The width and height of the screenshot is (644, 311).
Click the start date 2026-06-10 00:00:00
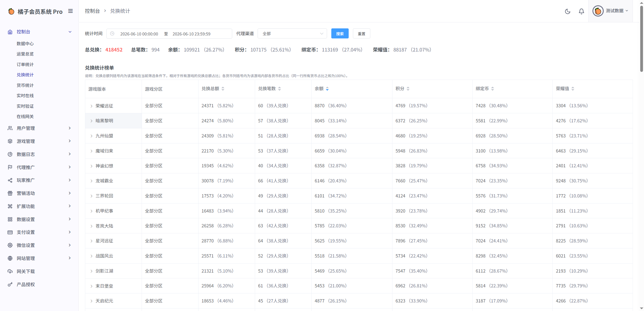click(x=139, y=34)
